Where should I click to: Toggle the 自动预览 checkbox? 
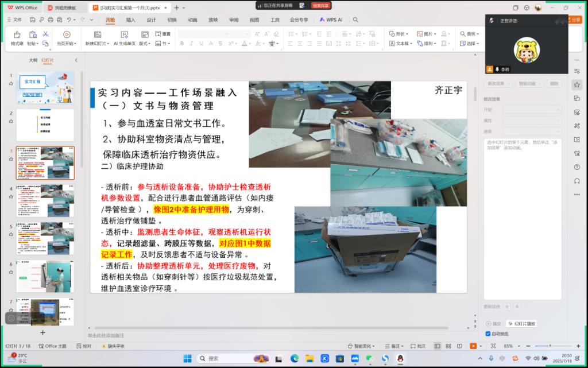click(x=488, y=334)
